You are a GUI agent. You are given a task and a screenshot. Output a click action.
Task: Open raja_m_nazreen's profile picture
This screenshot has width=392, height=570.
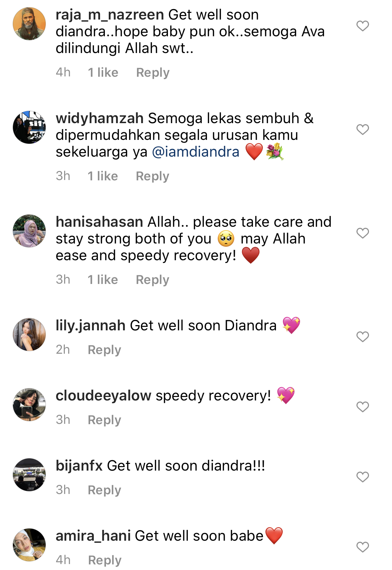tap(29, 24)
